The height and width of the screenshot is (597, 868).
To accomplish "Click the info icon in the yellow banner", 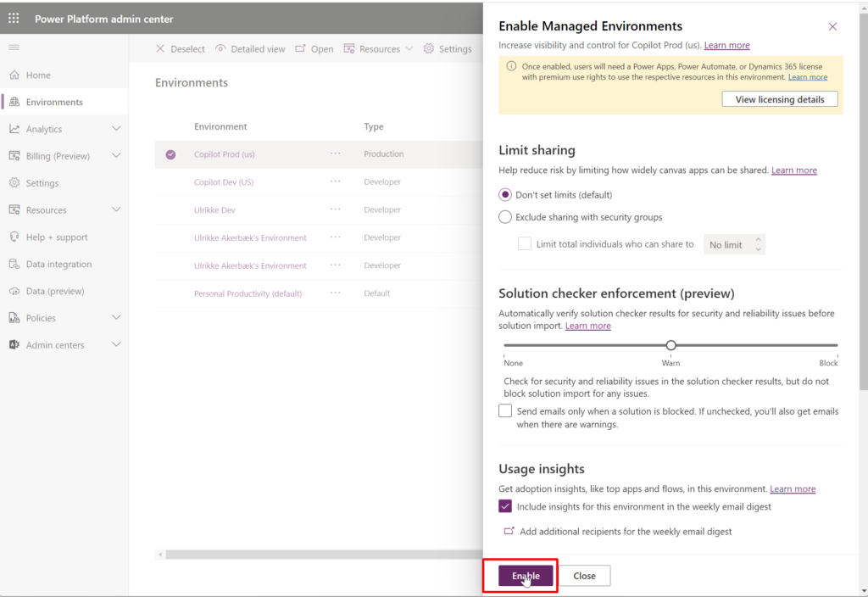I will [x=511, y=66].
